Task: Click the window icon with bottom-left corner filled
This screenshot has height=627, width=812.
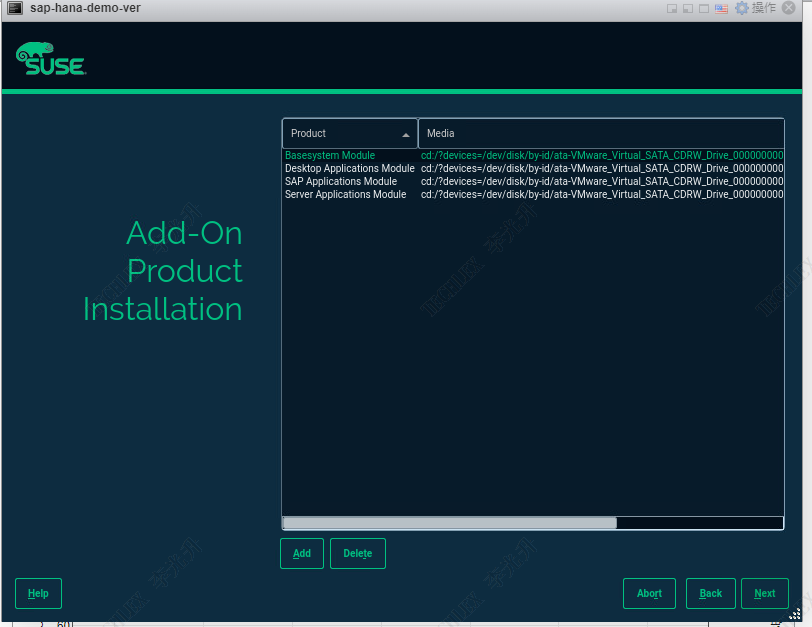Action: click(x=688, y=8)
